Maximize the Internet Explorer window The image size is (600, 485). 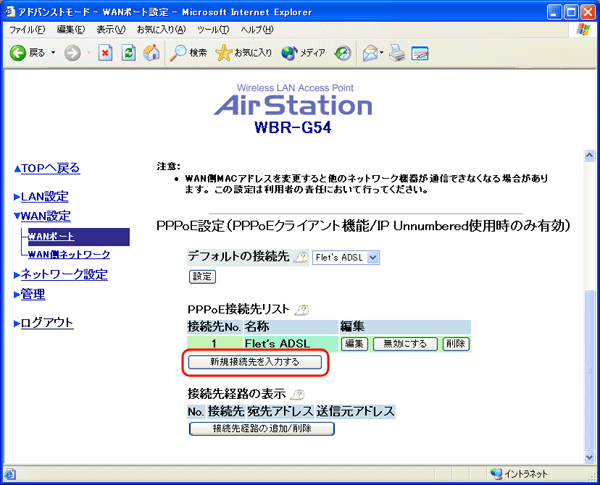[571, 12]
